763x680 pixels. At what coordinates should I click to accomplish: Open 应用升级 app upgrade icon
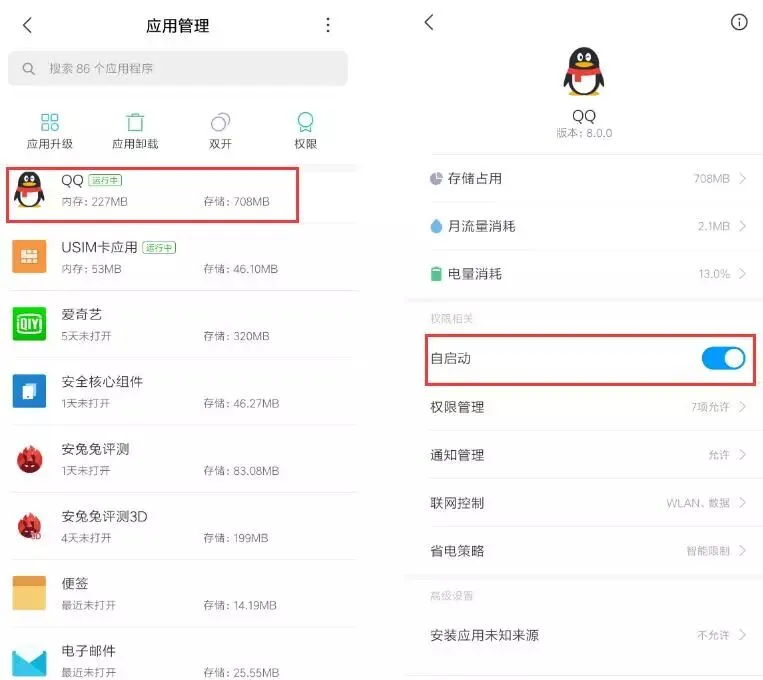(x=50, y=122)
